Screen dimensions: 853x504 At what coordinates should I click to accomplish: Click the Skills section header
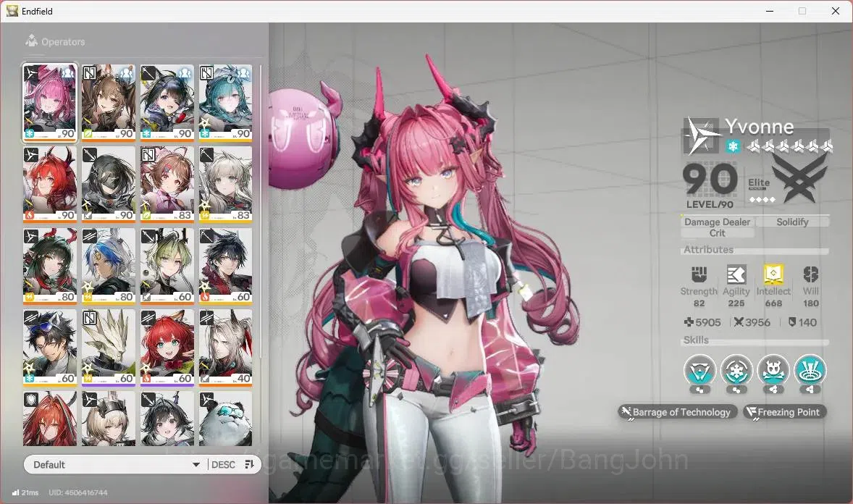[x=696, y=340]
